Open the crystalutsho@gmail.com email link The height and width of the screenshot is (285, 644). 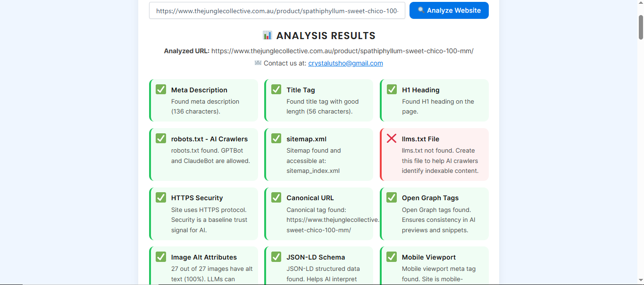pyautogui.click(x=345, y=63)
